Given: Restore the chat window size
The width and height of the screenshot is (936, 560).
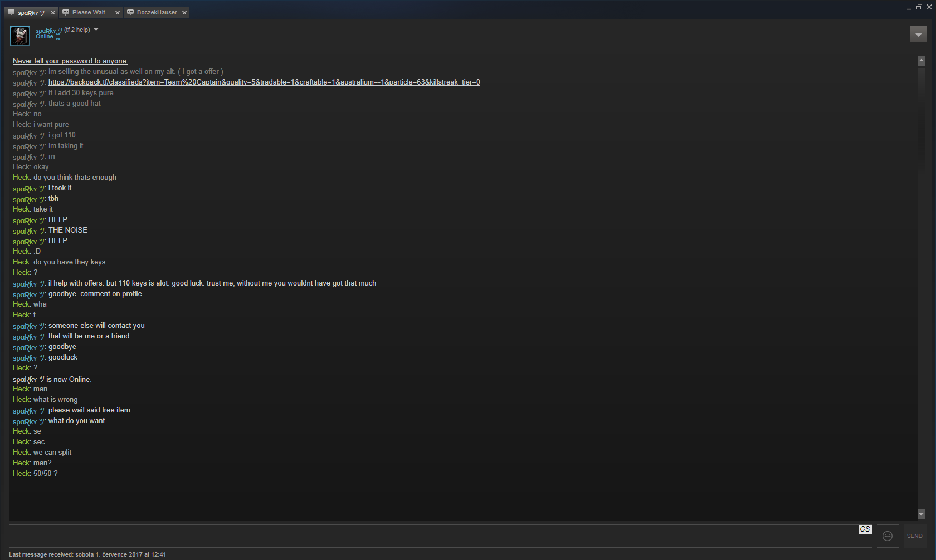Looking at the screenshot, I should tap(919, 7).
